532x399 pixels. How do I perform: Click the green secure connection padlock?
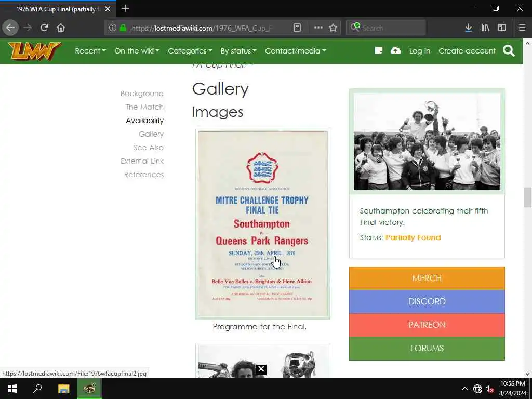click(123, 28)
